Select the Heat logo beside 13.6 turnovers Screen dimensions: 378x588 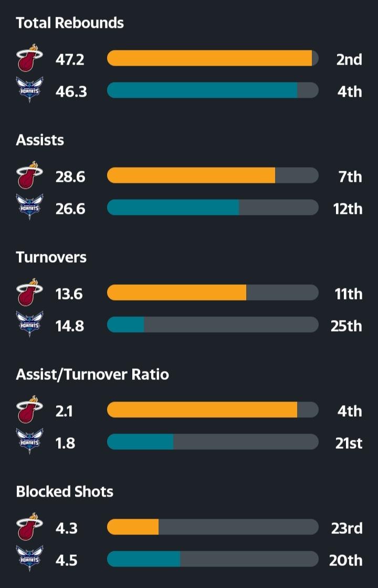[x=29, y=293]
